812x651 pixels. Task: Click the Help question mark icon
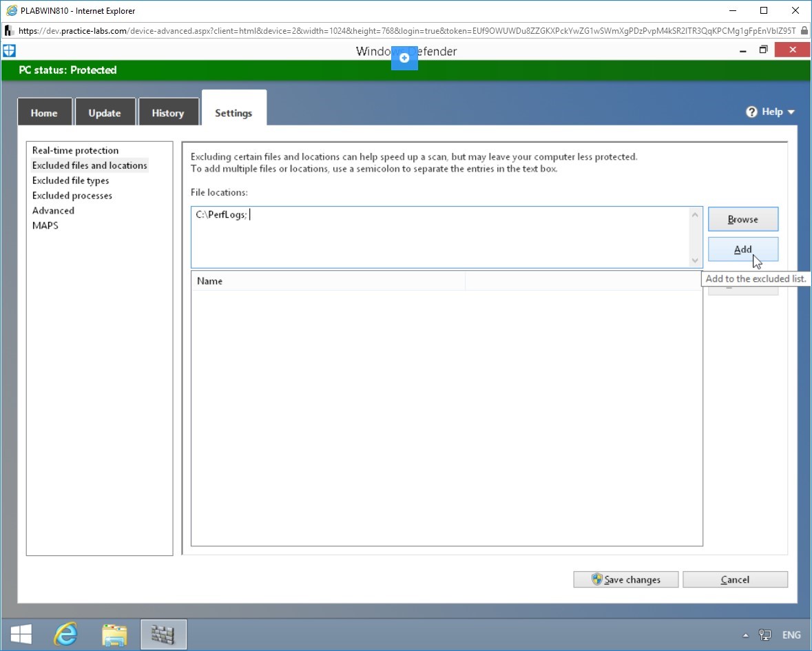coord(751,112)
